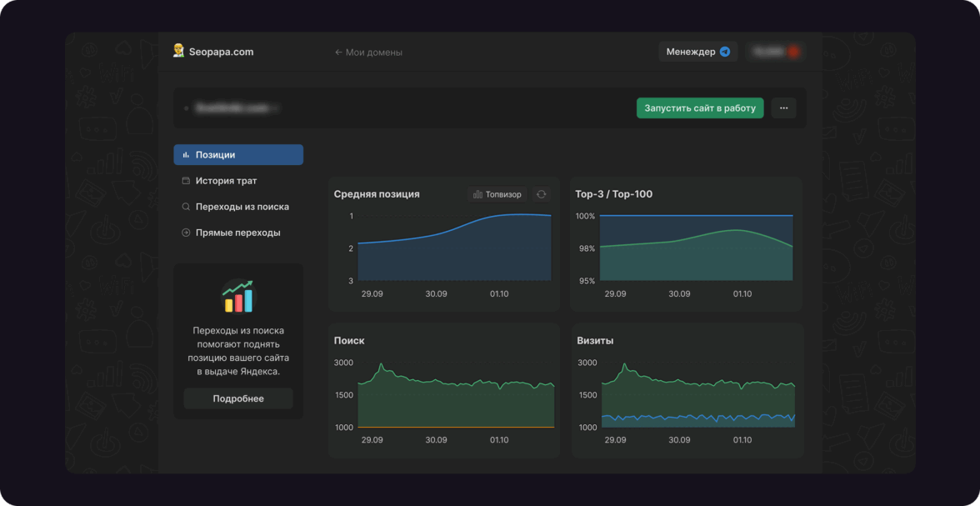Screen dimensions: 980x506
Task: Expand the blurred domain name selector
Action: coord(235,108)
